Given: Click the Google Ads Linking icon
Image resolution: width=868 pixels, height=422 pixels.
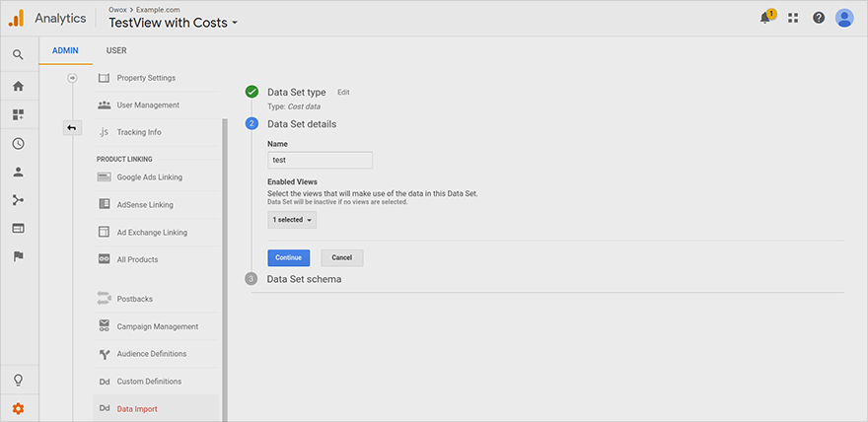Looking at the screenshot, I should point(104,177).
